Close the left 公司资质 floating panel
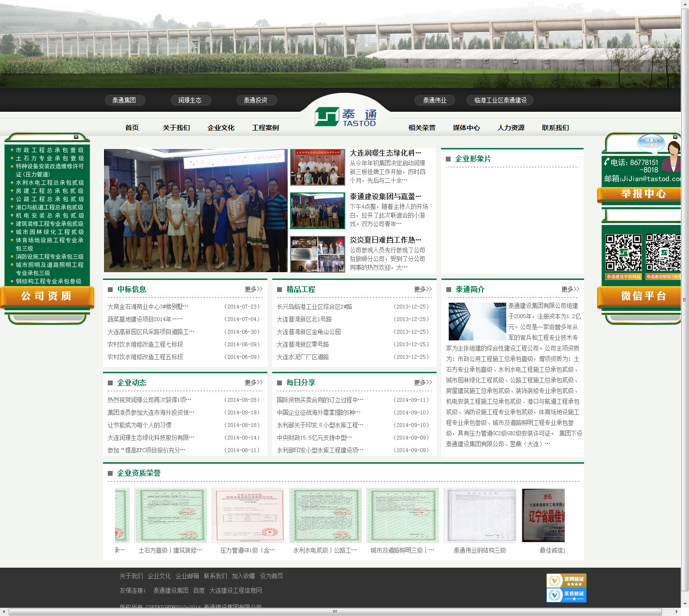 click(x=76, y=137)
